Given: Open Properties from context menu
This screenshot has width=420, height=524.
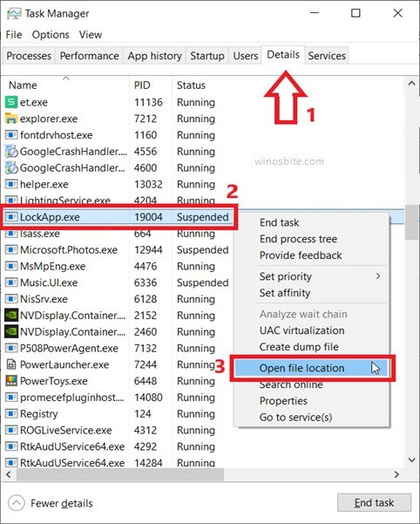Looking at the screenshot, I should click(x=283, y=401).
